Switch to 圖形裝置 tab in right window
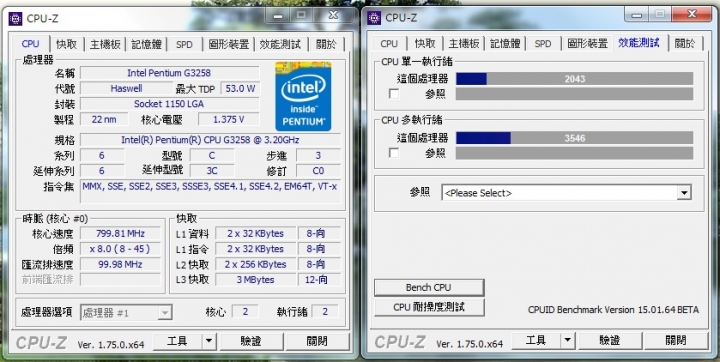 (x=587, y=44)
